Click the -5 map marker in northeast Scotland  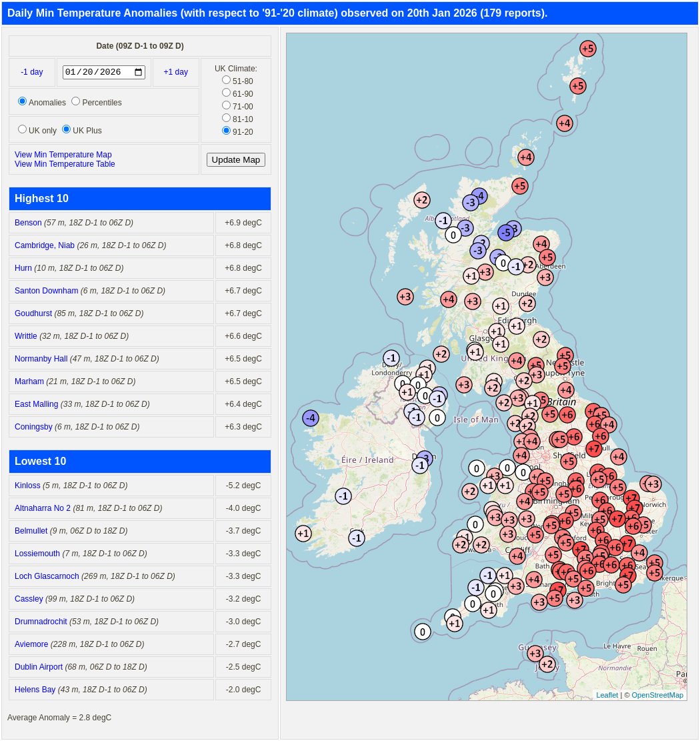[506, 232]
